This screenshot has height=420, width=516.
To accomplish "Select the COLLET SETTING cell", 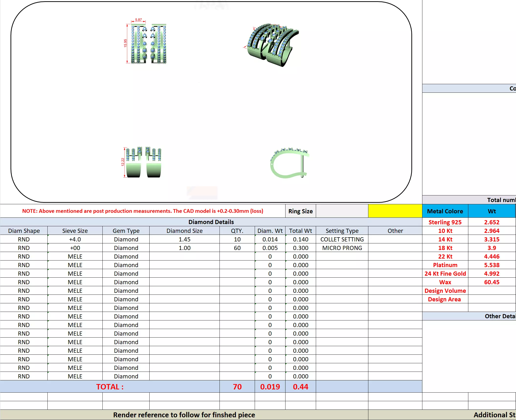I will click(x=342, y=239).
